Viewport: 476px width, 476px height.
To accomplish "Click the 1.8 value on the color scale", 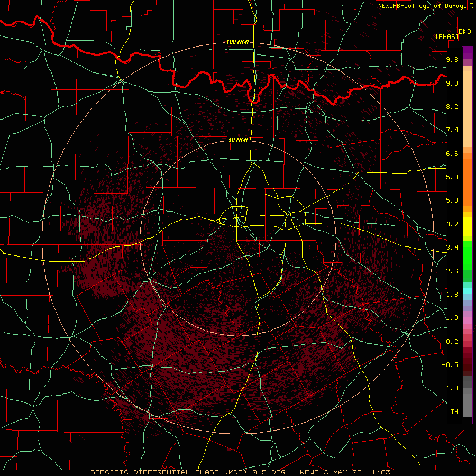I will [452, 295].
